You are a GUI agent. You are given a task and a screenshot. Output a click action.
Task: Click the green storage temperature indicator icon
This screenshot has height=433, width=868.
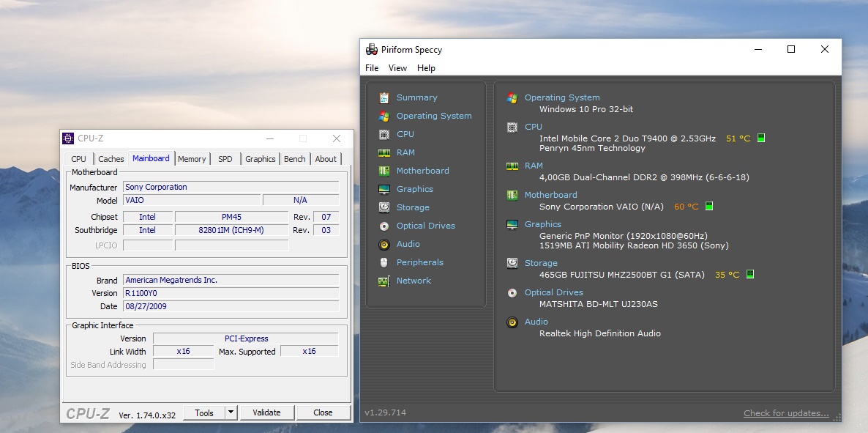pyautogui.click(x=750, y=275)
